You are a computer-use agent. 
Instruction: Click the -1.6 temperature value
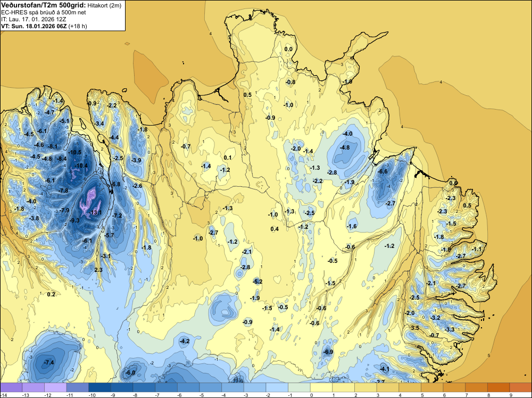(x=352, y=226)
